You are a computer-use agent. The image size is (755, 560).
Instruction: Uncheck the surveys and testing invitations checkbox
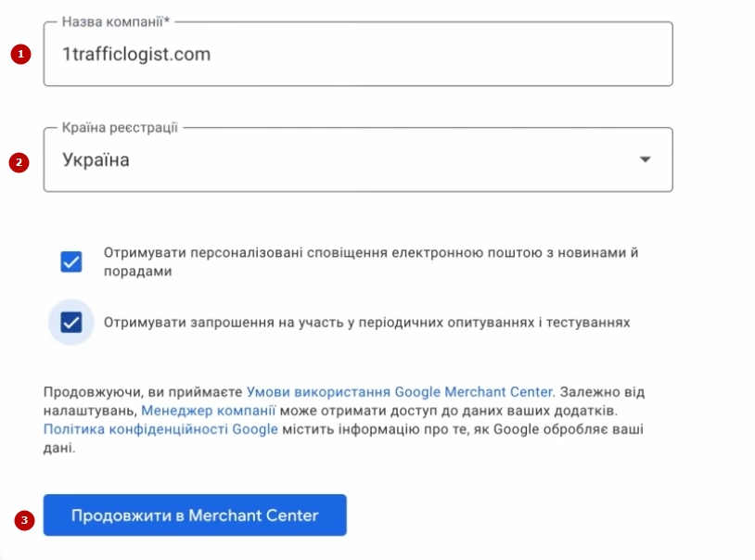click(x=71, y=323)
